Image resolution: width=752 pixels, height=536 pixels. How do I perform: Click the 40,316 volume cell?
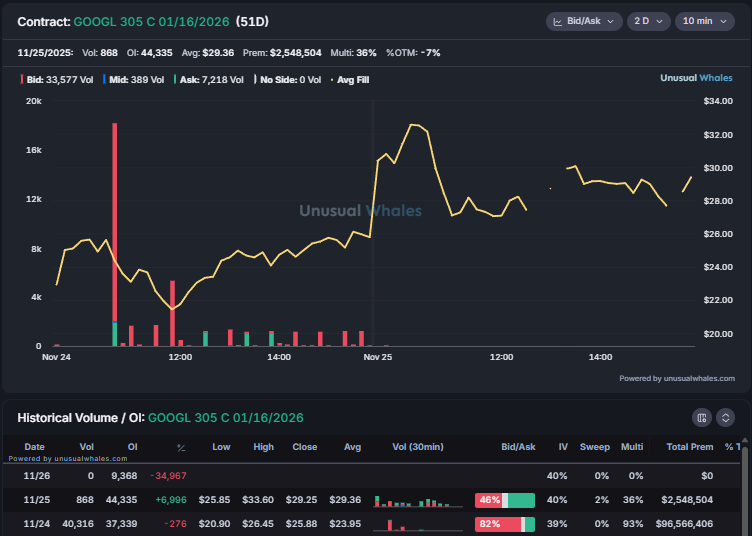(78, 524)
